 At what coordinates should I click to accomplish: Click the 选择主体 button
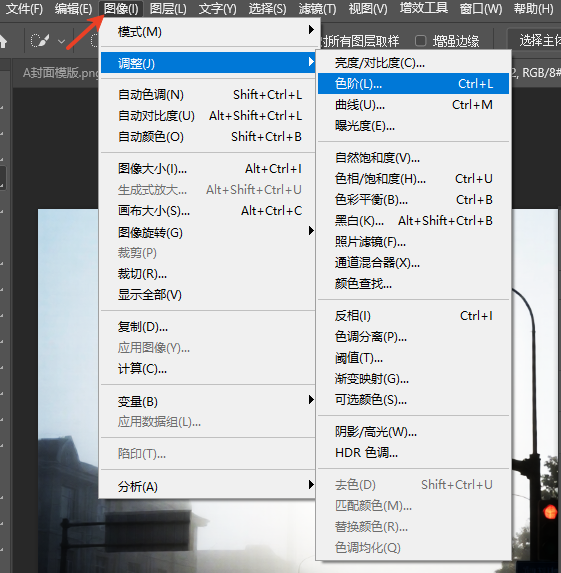click(535, 40)
